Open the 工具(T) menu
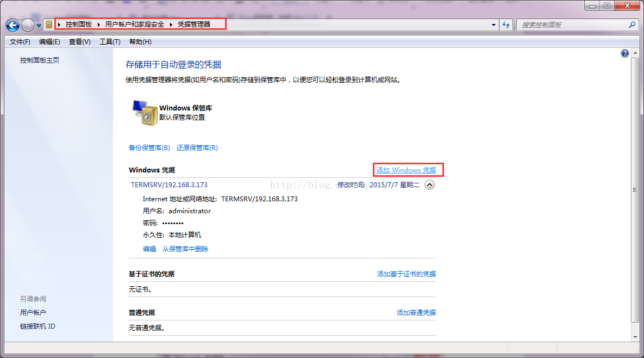This screenshot has height=358, width=644. (110, 42)
